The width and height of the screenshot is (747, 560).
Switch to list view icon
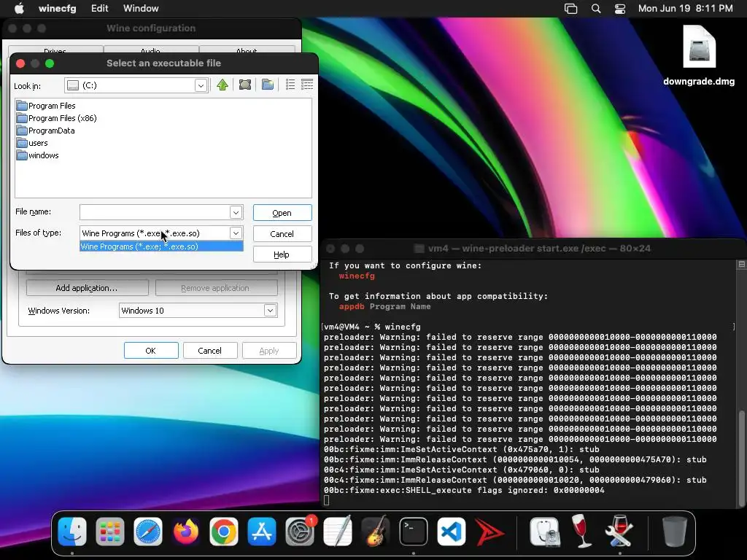click(x=290, y=85)
